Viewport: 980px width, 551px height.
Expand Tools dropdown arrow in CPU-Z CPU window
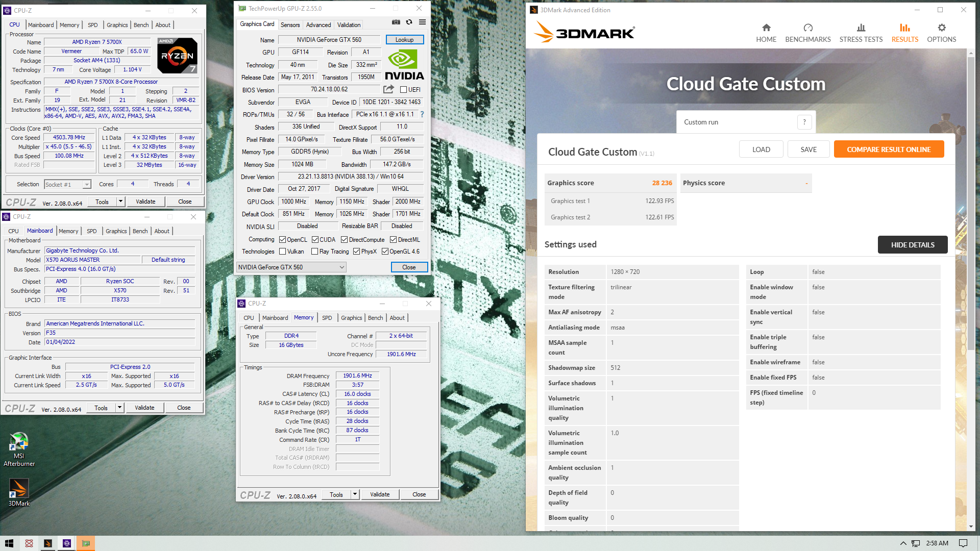[x=120, y=202]
